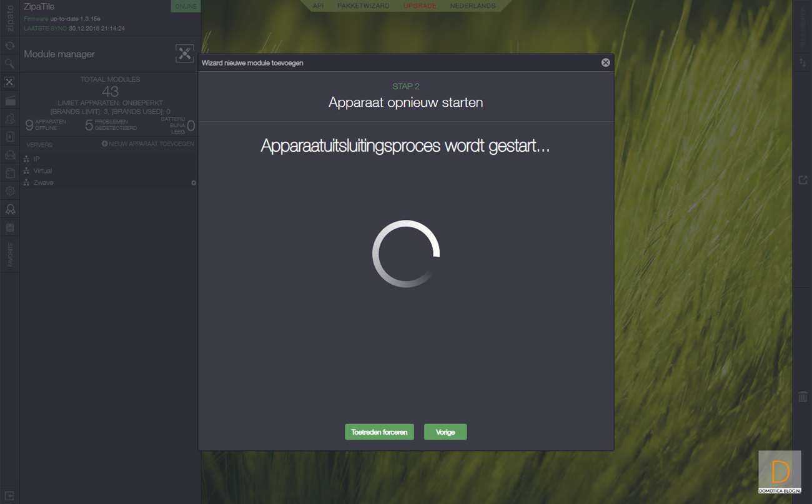Open the mail inbox sidebar icon

pos(10,154)
